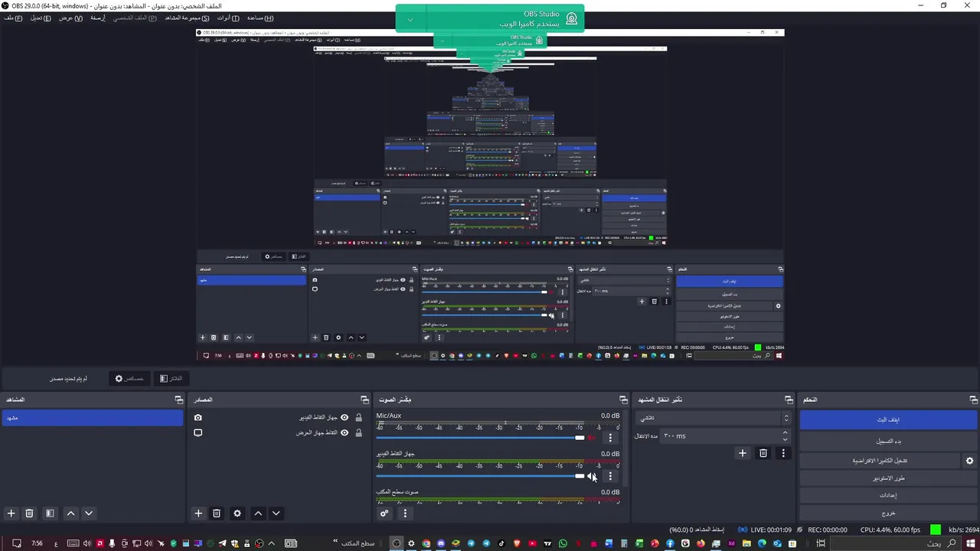Move scene up arrow in Scenes panel

click(70, 514)
